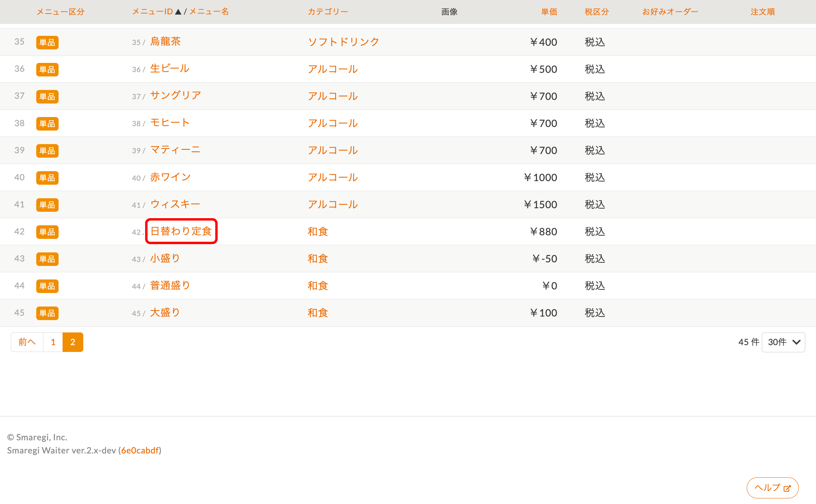Open the 大盛り menu item
Viewport: 816px width, 504px height.
(165, 313)
